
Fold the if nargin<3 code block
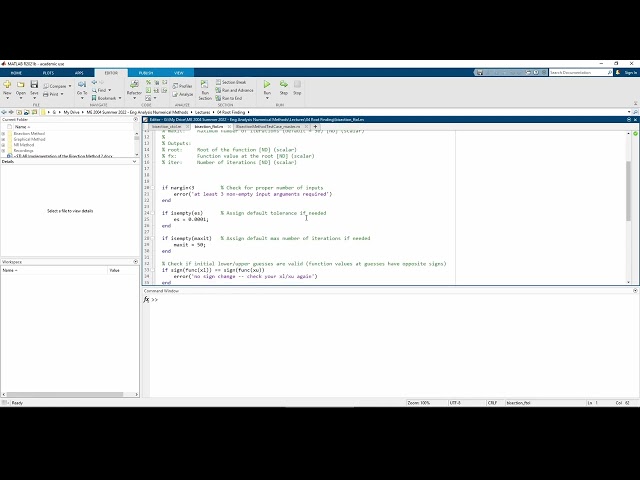coord(153,188)
